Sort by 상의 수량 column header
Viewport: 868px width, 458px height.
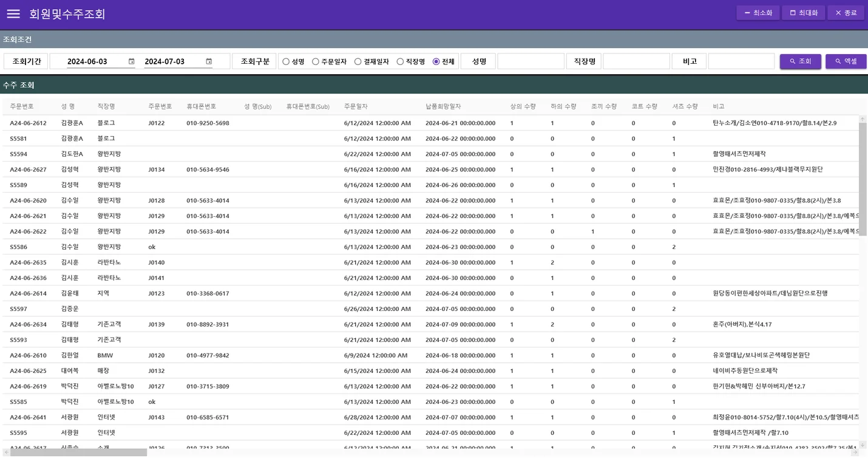pos(523,106)
